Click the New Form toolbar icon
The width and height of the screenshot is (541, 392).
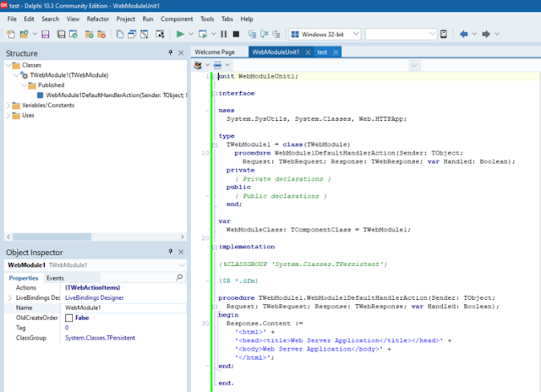[x=160, y=34]
